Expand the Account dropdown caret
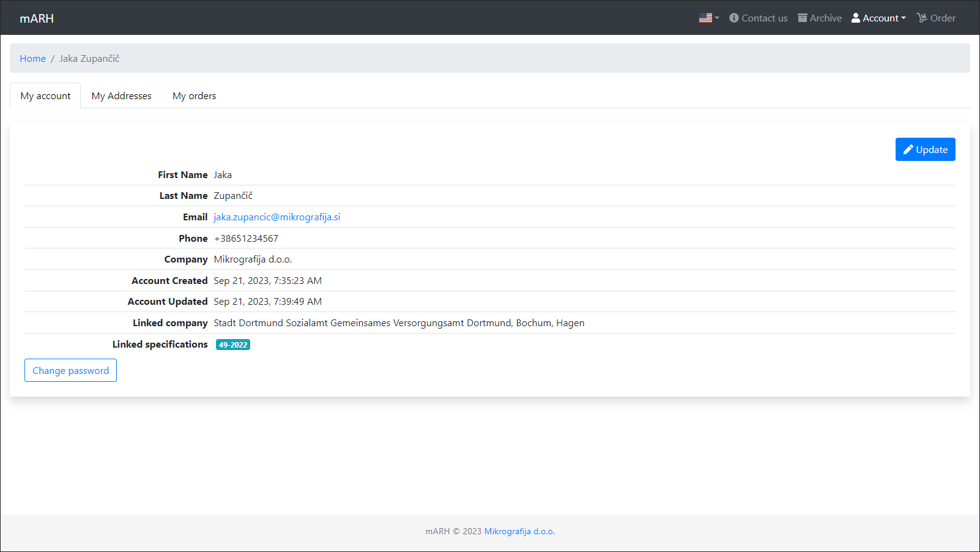 [x=904, y=18]
